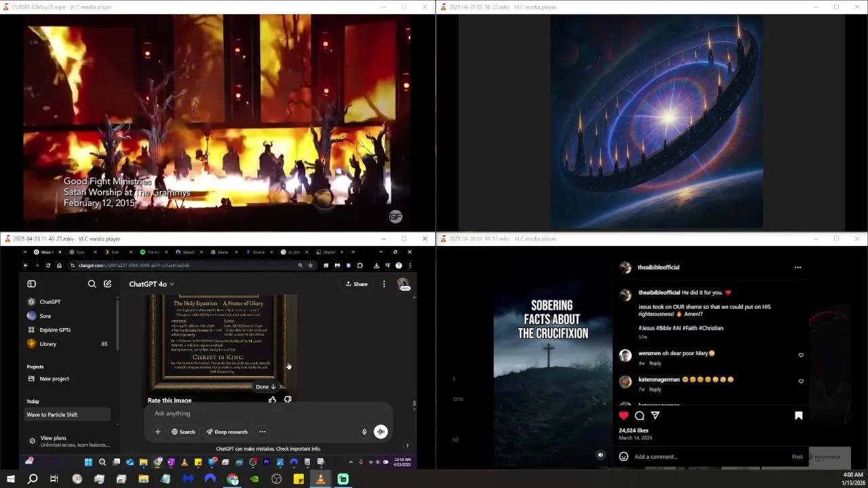Bookmark page with star icon
The width and height of the screenshot is (868, 488).
pyautogui.click(x=310, y=265)
